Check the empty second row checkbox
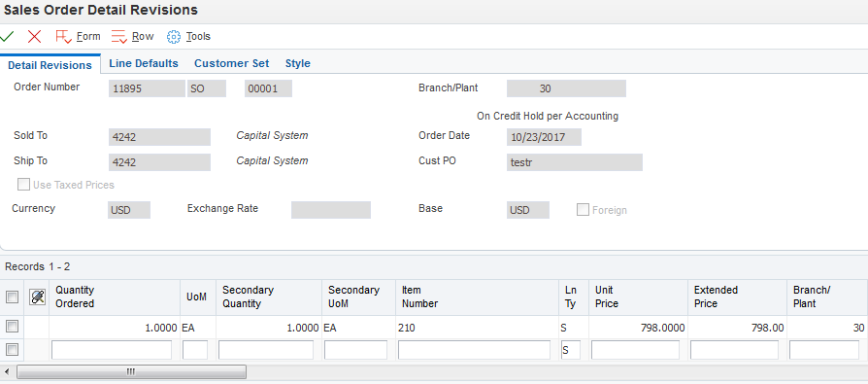The width and height of the screenshot is (868, 384). pos(12,350)
